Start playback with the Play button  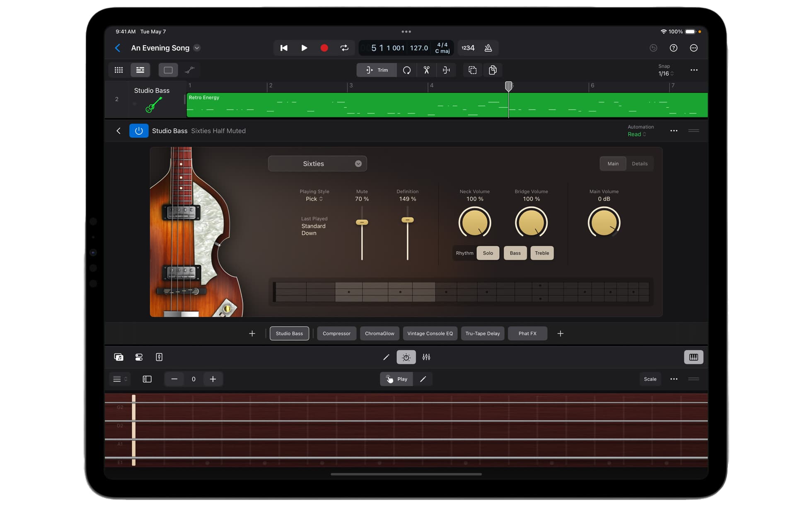pyautogui.click(x=304, y=48)
